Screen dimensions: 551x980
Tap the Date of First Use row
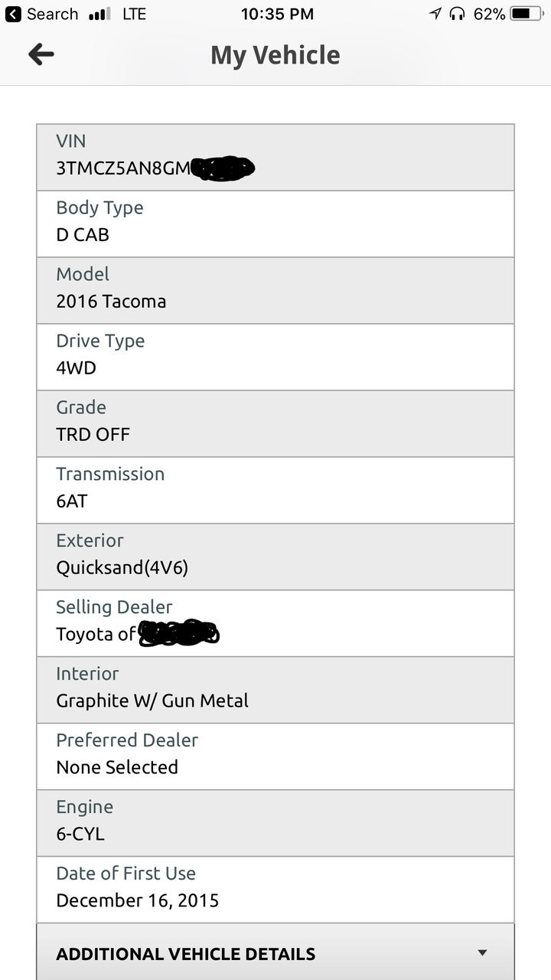[x=275, y=890]
